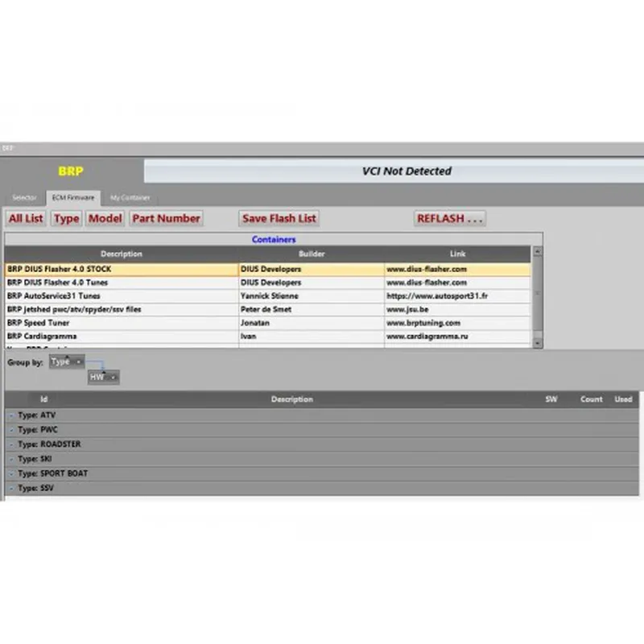
Task: Remove the Type grouping chip
Action: (78, 362)
